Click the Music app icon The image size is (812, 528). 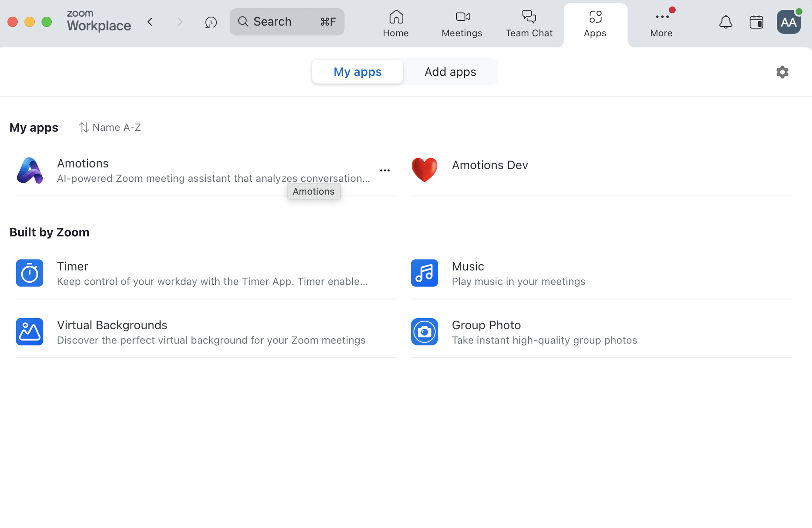pos(424,273)
